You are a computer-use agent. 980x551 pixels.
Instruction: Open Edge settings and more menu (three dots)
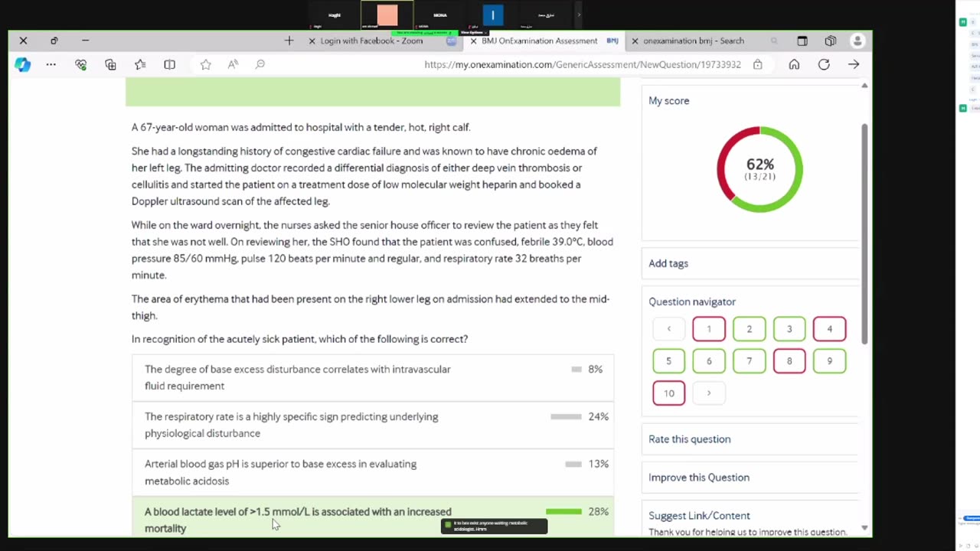[x=51, y=64]
